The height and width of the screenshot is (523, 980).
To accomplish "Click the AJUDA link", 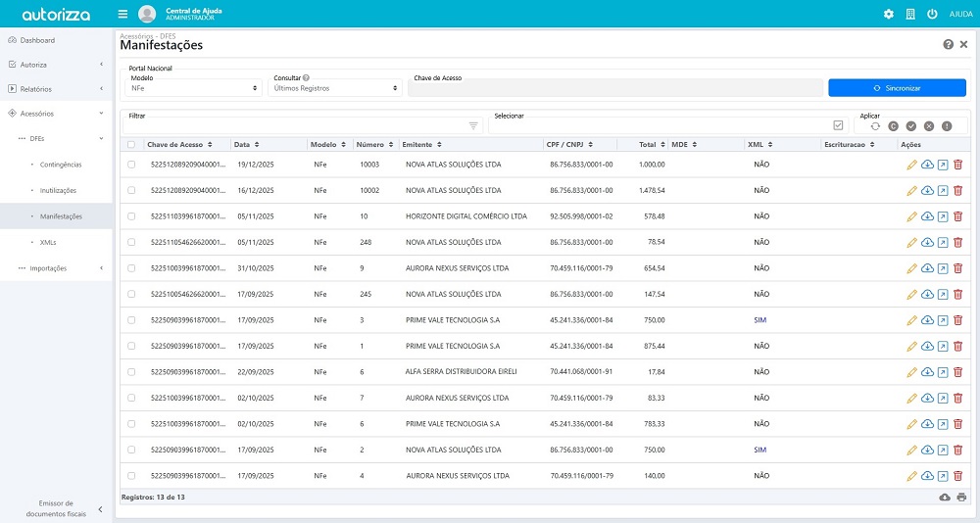I will tap(961, 15).
